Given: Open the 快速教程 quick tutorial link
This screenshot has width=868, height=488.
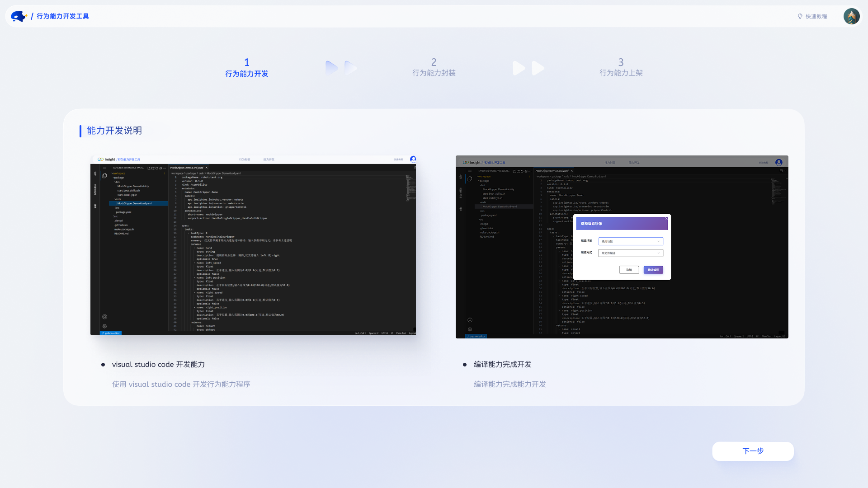Looking at the screenshot, I should [812, 16].
